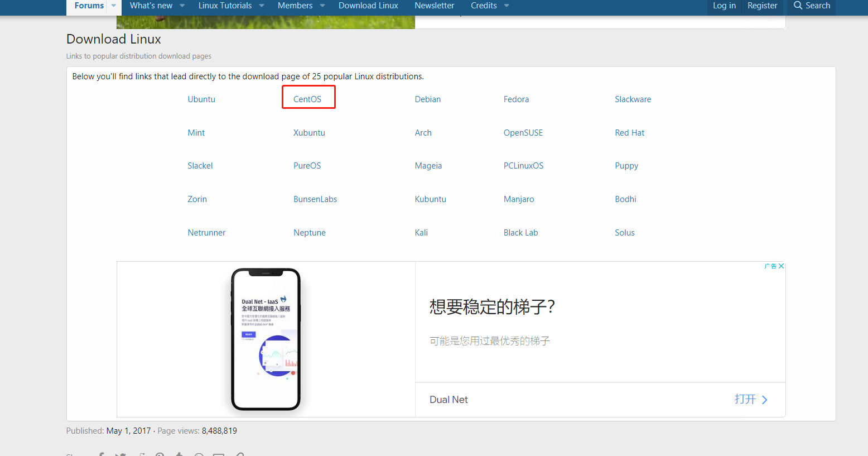Image resolution: width=868 pixels, height=456 pixels.
Task: Select the Neptune link
Action: pyautogui.click(x=310, y=233)
